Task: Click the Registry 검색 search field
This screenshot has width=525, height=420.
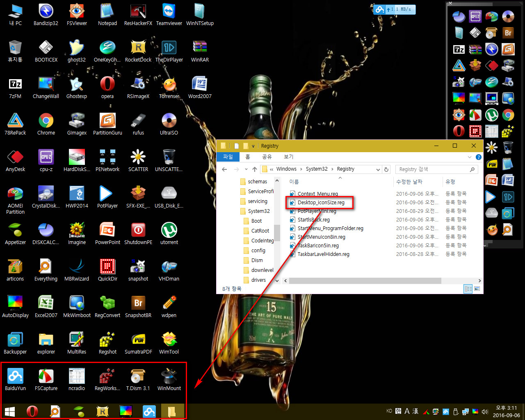Action: point(437,169)
